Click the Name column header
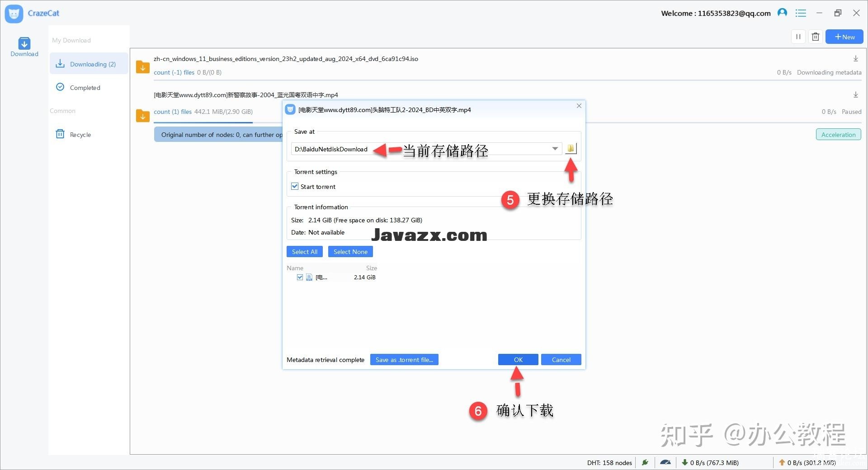 [x=295, y=268]
